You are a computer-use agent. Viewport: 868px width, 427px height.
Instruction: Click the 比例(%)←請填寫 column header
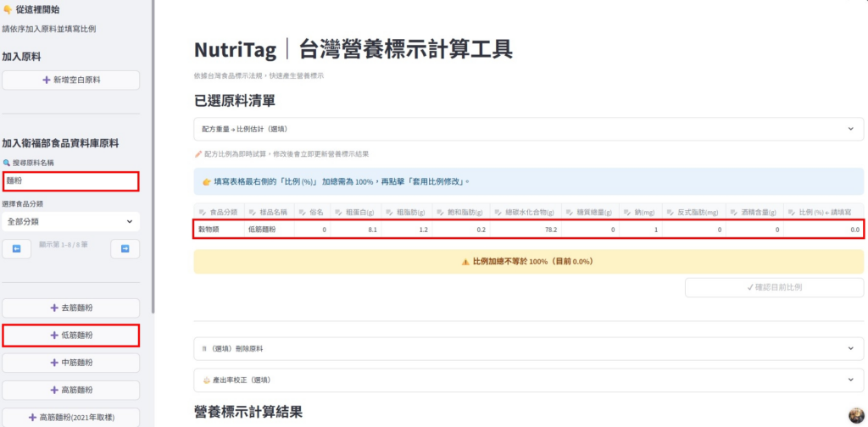[x=824, y=212]
